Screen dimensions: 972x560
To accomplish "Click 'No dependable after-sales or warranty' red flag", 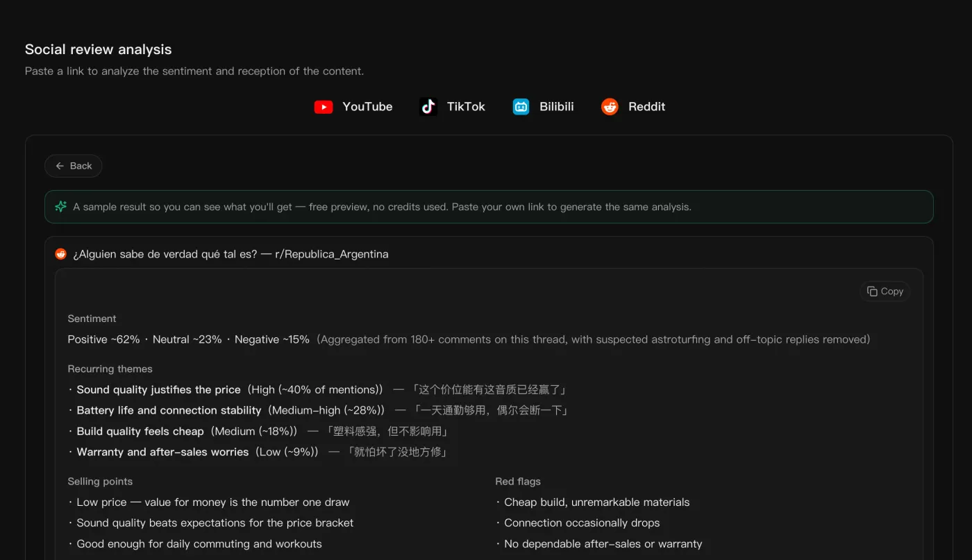I will point(603,544).
